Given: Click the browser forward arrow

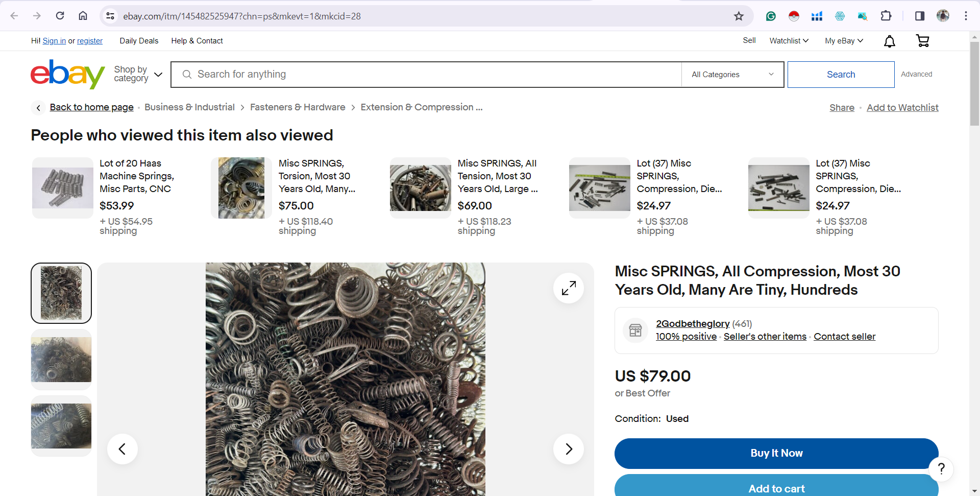Looking at the screenshot, I should (37, 16).
